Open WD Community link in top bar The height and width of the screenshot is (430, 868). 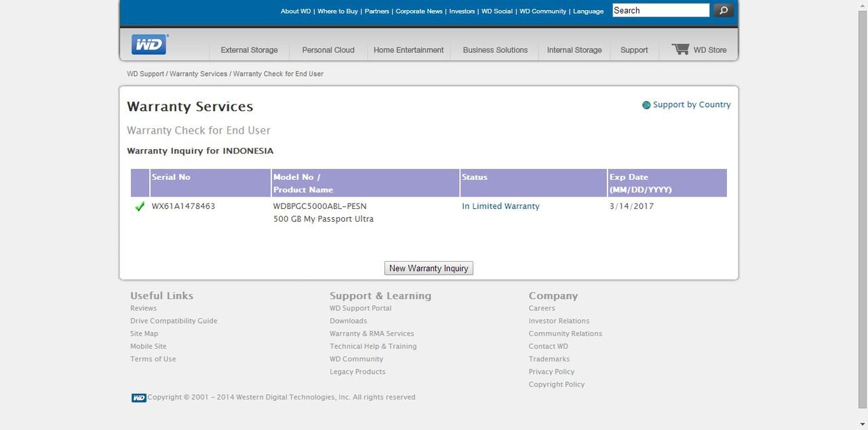pyautogui.click(x=542, y=12)
